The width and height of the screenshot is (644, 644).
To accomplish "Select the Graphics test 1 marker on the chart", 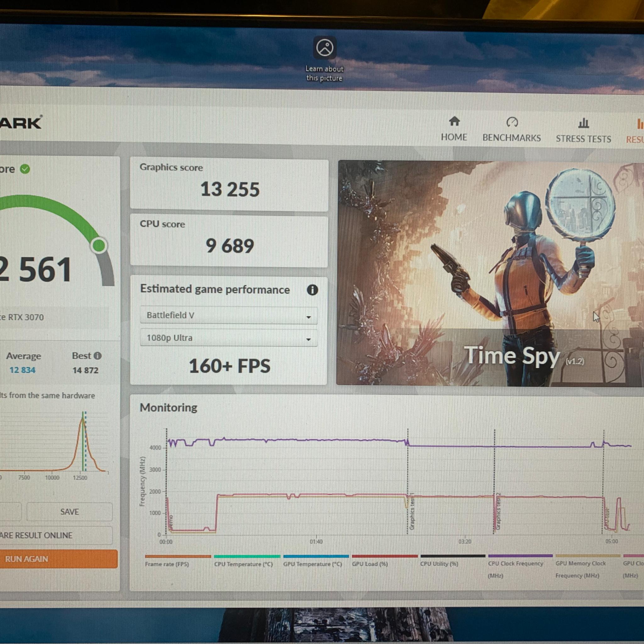I will click(412, 511).
